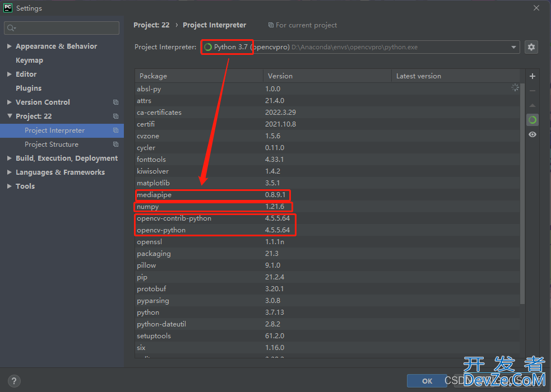Select the ca-certificates package row
551x392 pixels.
pyautogui.click(x=327, y=113)
